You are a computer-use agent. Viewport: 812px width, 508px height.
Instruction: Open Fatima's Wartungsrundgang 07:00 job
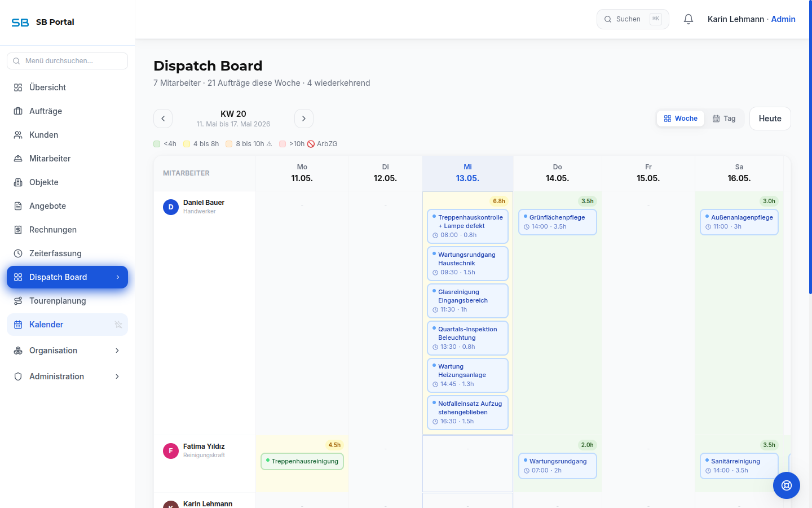pos(558,466)
